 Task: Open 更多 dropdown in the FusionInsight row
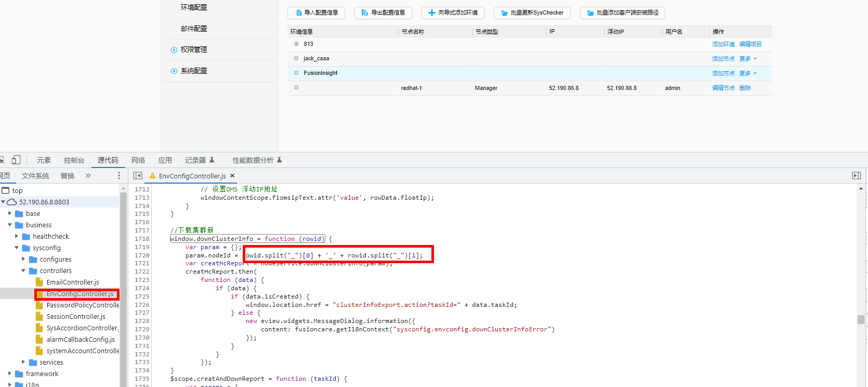click(748, 73)
